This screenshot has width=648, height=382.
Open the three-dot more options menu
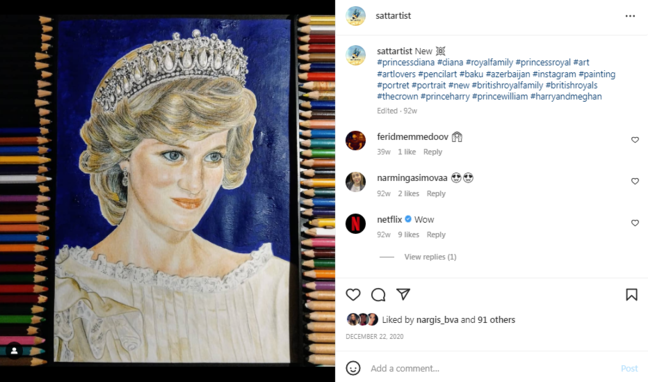click(x=630, y=16)
